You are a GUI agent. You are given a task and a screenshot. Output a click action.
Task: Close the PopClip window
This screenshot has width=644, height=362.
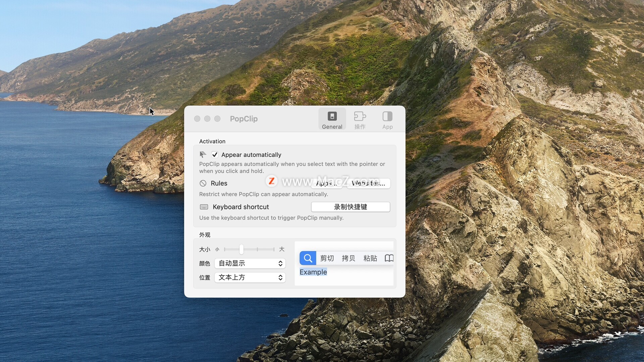coord(197,119)
